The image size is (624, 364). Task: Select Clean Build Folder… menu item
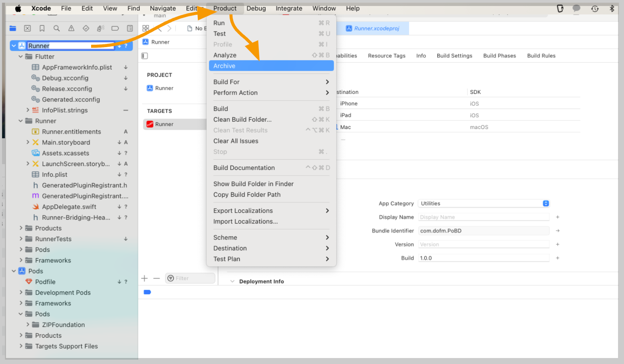coord(271,119)
